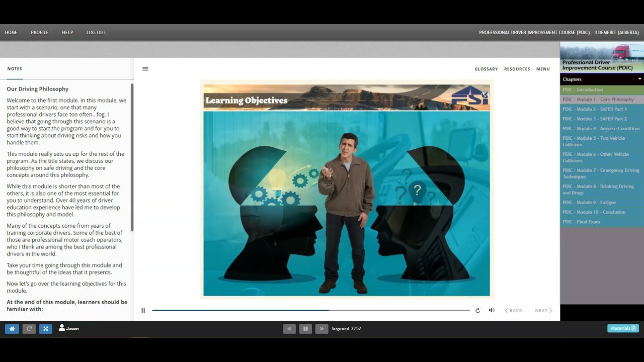Click Log Out in the top navigation

click(x=96, y=33)
